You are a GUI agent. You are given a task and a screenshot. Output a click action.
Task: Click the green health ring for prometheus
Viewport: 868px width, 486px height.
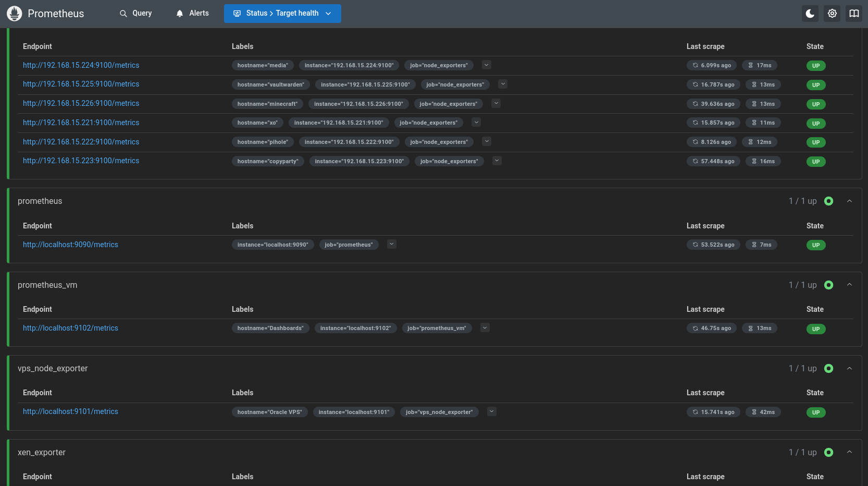pos(828,201)
